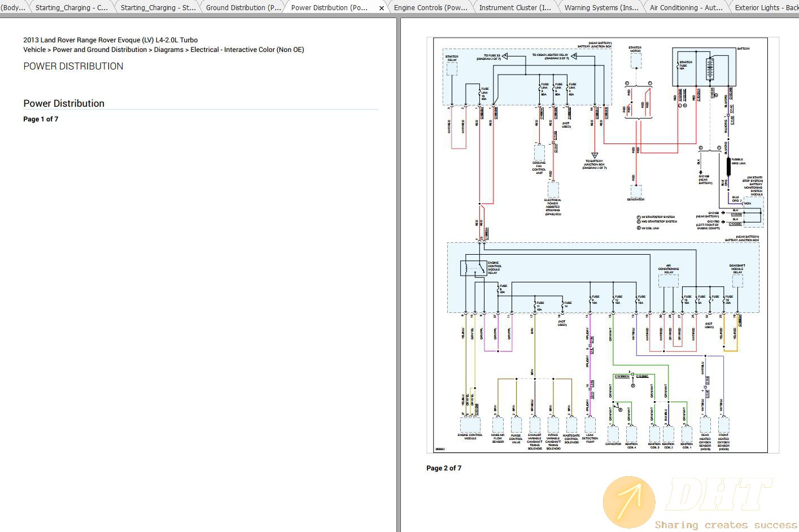Click CAPACITOR label in the diagram
The image size is (799, 532).
(613, 444)
